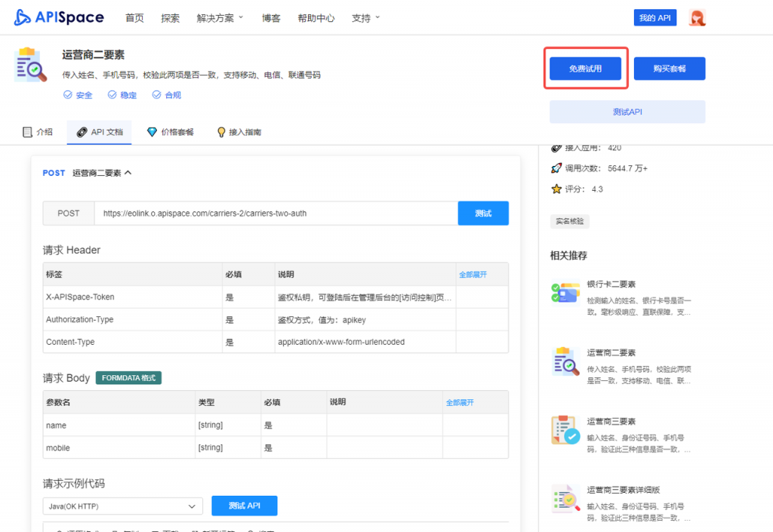Click the 合规 check badge
Image resolution: width=773 pixels, height=532 pixels.
pyautogui.click(x=167, y=94)
